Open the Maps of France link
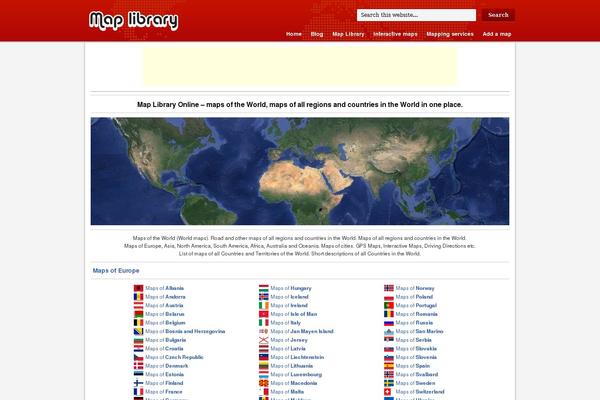Viewport: 600px width, 400px height. pos(164,392)
